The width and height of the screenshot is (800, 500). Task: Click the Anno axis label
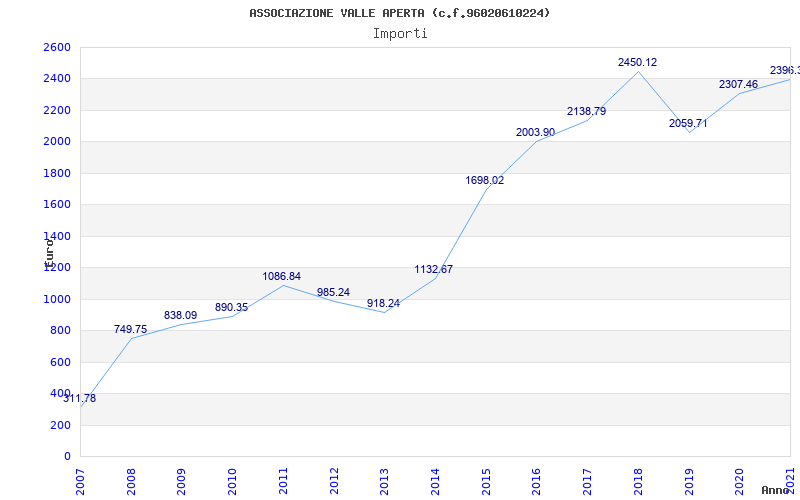point(775,490)
